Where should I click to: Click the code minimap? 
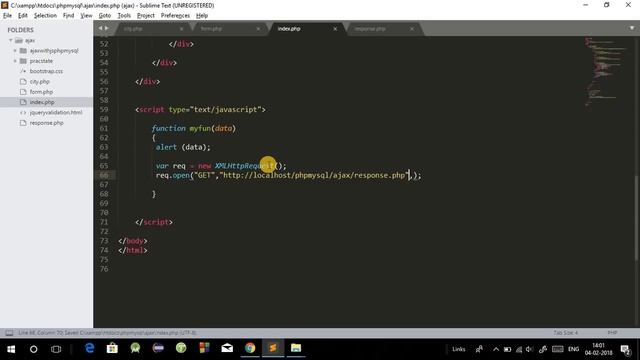pyautogui.click(x=606, y=71)
